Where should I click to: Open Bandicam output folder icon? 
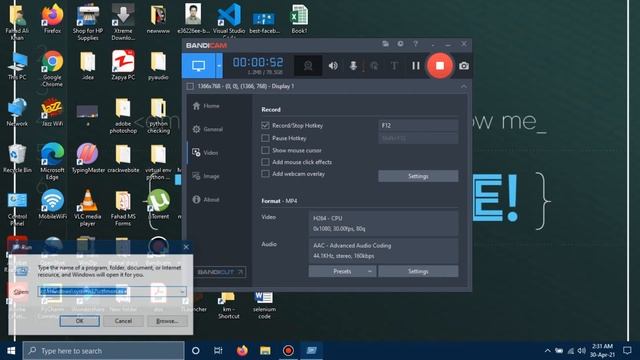coord(385,44)
